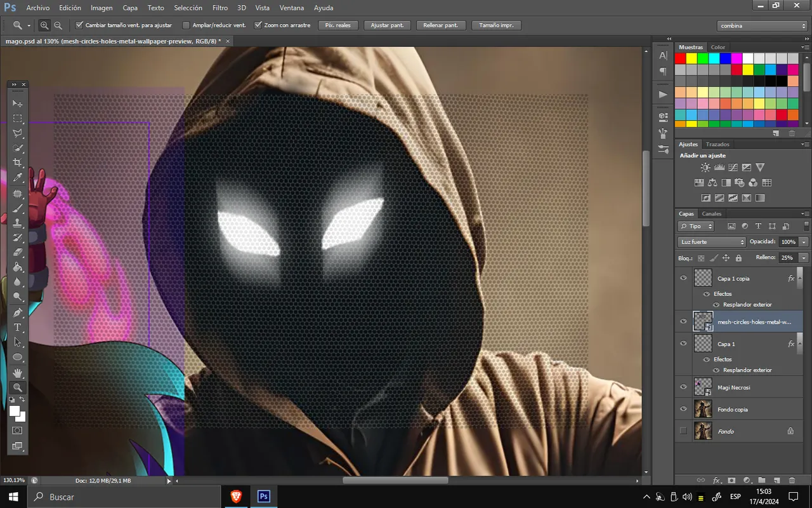Select the Clone Stamp tool
The width and height of the screenshot is (812, 508).
click(x=18, y=223)
